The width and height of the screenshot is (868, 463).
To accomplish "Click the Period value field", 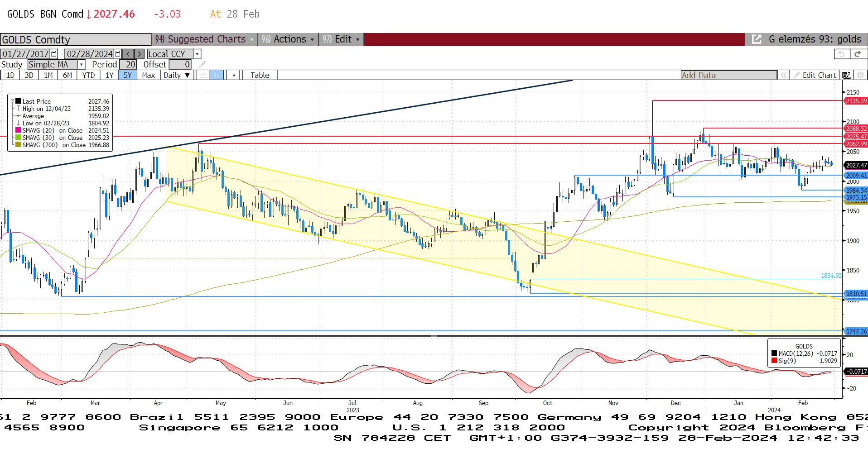I will pyautogui.click(x=128, y=65).
